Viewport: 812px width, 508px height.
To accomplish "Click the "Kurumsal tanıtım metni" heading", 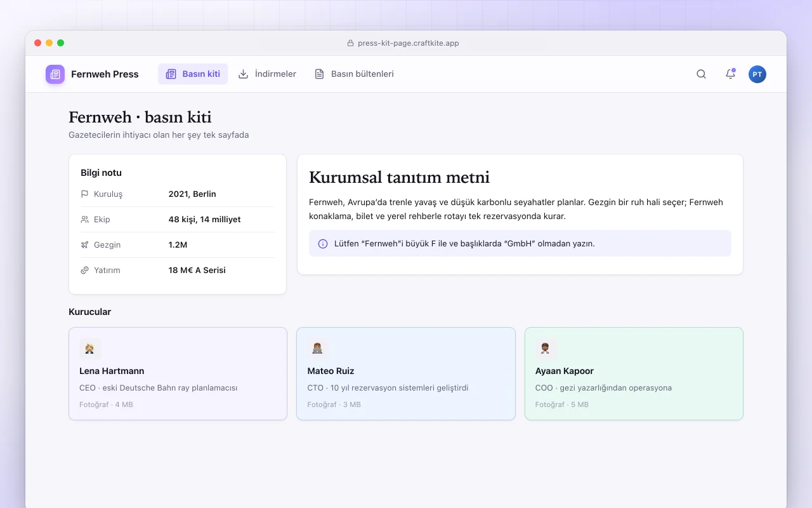I will 399,177.
